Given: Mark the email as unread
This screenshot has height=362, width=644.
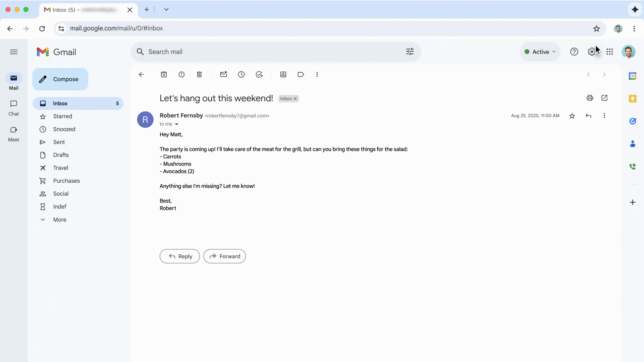Looking at the screenshot, I should coord(224,74).
